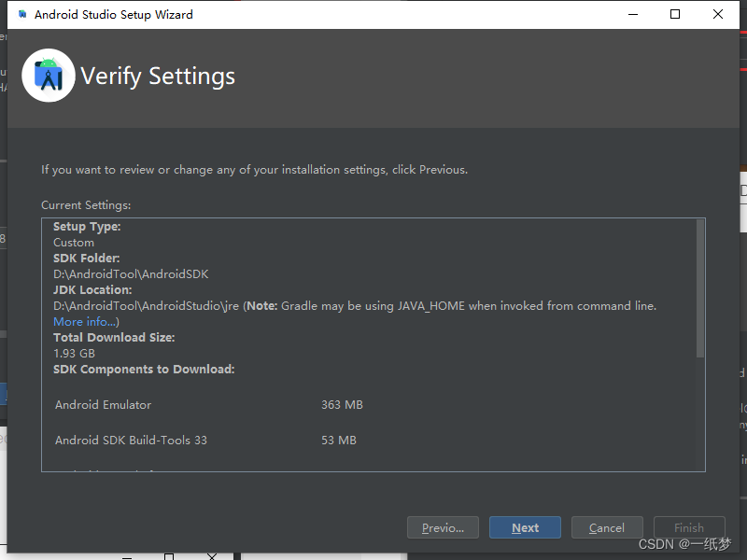The height and width of the screenshot is (560, 747).
Task: Click the Android Studio logo beside Verify Settings
Action: (x=49, y=76)
